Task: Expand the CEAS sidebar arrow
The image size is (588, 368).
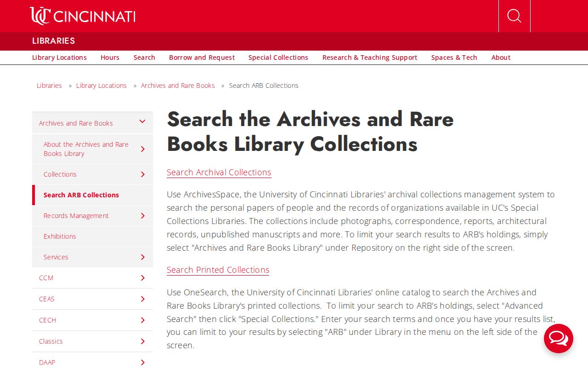Action: pyautogui.click(x=142, y=299)
